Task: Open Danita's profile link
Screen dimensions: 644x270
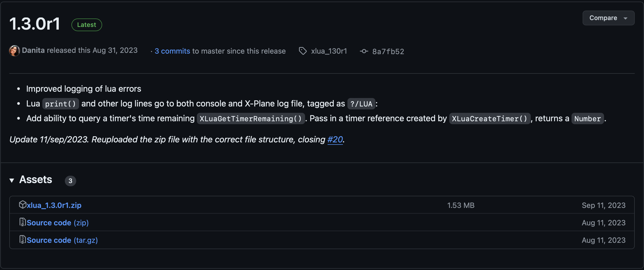Action: point(33,50)
